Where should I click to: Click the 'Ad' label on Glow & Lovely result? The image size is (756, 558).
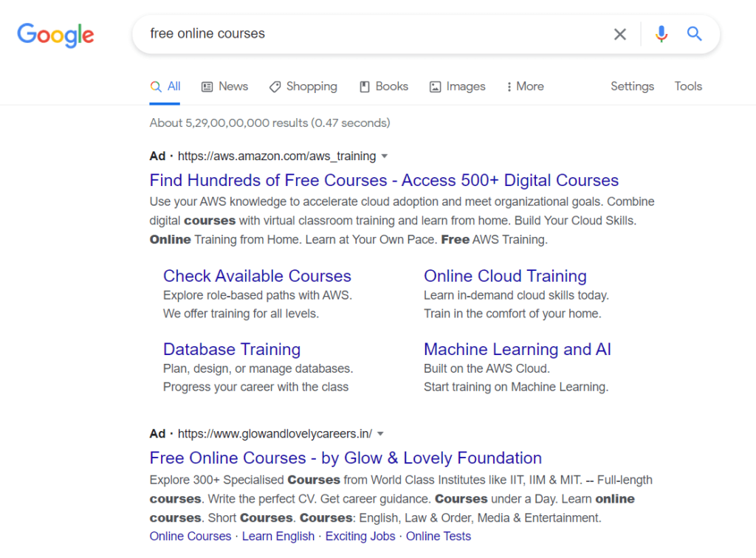click(157, 434)
